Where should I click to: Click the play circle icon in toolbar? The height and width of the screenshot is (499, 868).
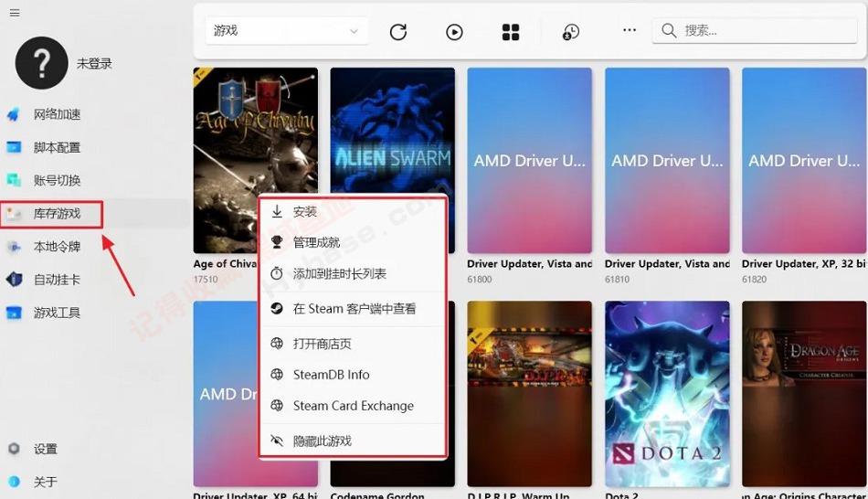click(x=454, y=32)
